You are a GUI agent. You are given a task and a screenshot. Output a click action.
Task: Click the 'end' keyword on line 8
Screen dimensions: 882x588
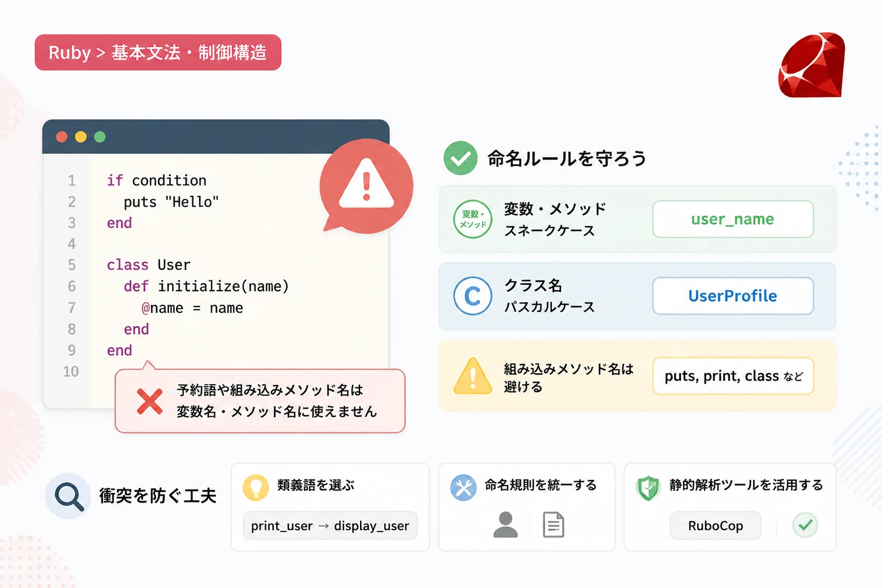(137, 329)
